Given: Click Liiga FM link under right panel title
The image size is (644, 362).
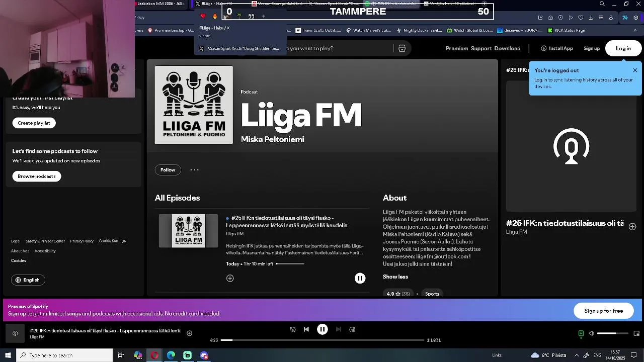Looking at the screenshot, I should click(517, 232).
